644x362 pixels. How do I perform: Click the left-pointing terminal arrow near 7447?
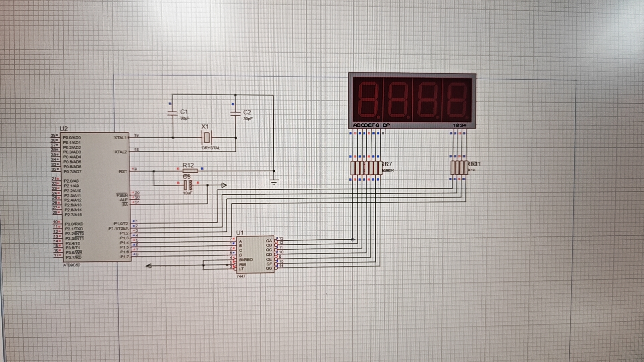coord(149,266)
